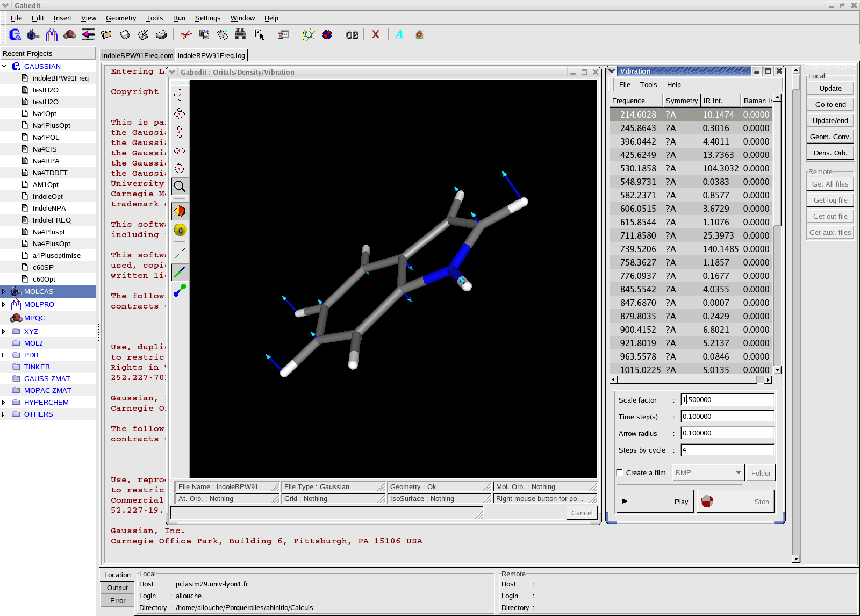This screenshot has height=616, width=860.
Task: Click the Geom. Conv. button
Action: pyautogui.click(x=830, y=137)
